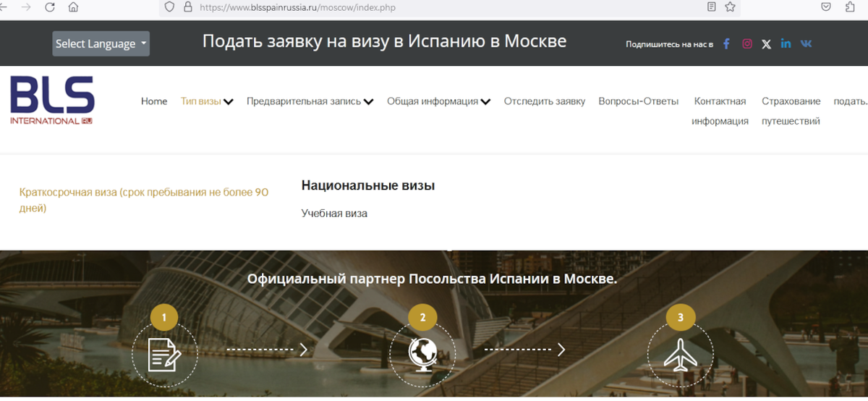This screenshot has height=401, width=868.
Task: Reload the page with the refresh icon
Action: point(50,7)
